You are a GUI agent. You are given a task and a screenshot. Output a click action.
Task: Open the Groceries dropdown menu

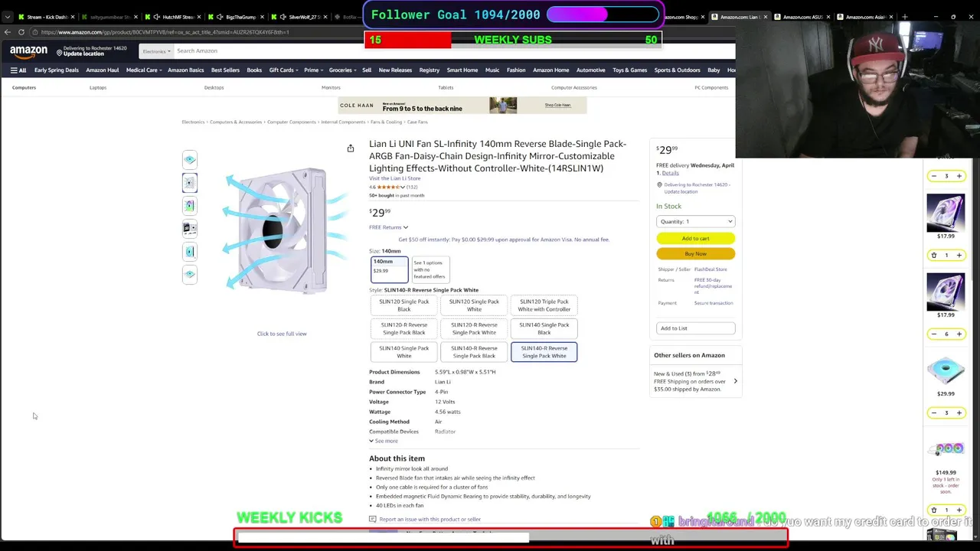(x=342, y=70)
